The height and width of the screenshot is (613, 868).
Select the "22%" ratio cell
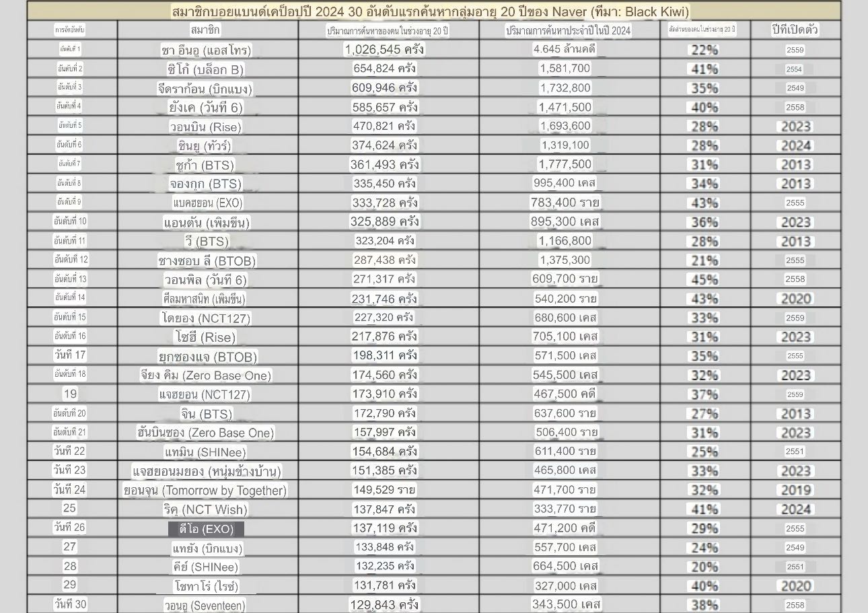[x=703, y=50]
